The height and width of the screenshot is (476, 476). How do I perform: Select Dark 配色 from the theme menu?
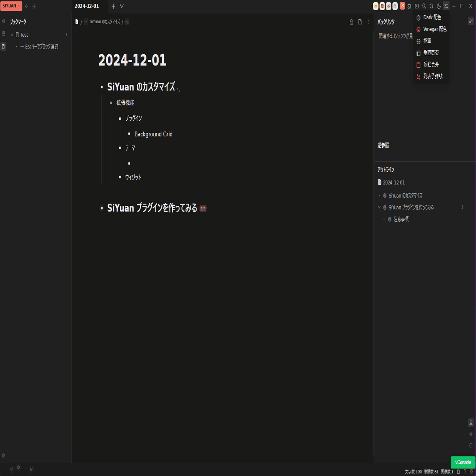click(431, 17)
